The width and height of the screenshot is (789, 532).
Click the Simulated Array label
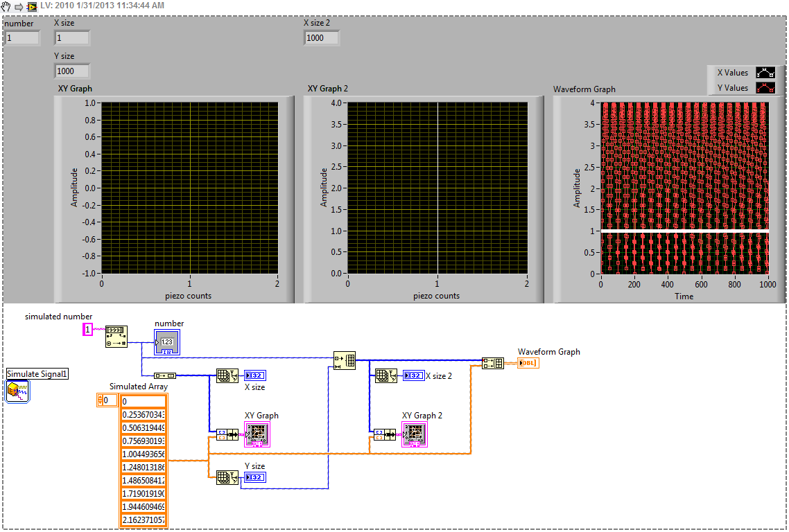(x=139, y=386)
